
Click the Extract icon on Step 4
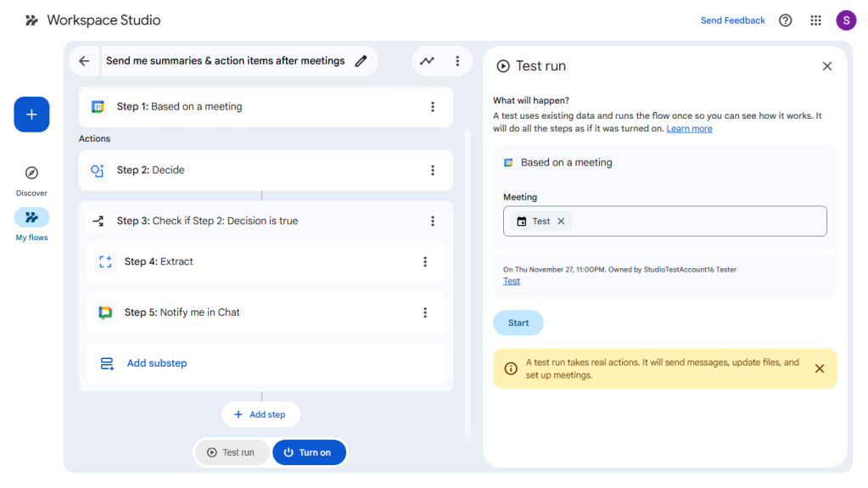tap(105, 261)
